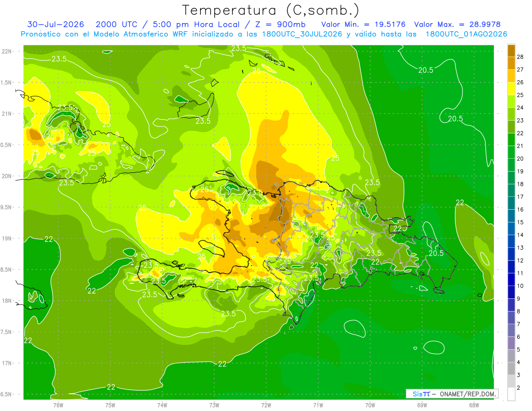
Task: Click the legend swatch between 27 and 26
Action: coord(511,76)
